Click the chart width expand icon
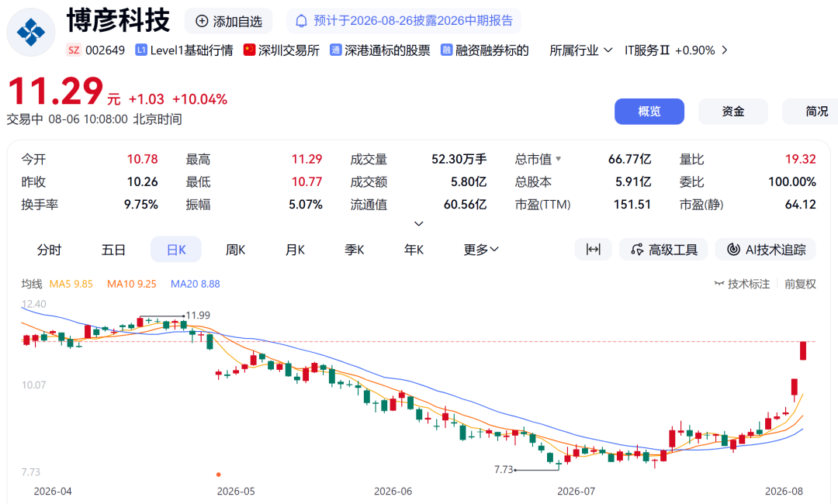Image resolution: width=838 pixels, height=504 pixels. (594, 250)
